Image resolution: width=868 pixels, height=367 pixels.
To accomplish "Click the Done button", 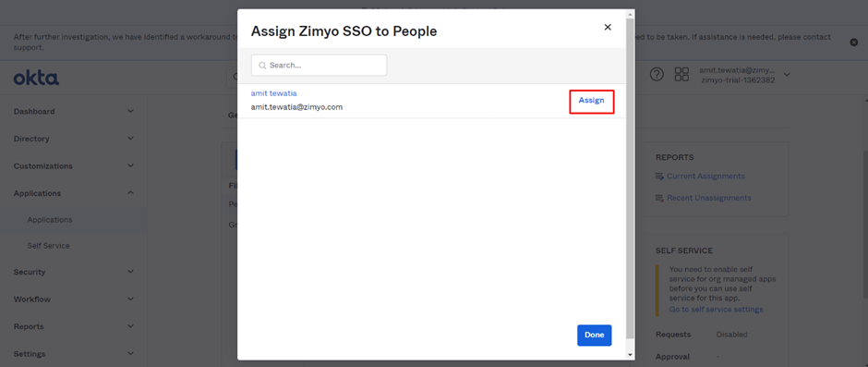I will point(594,335).
